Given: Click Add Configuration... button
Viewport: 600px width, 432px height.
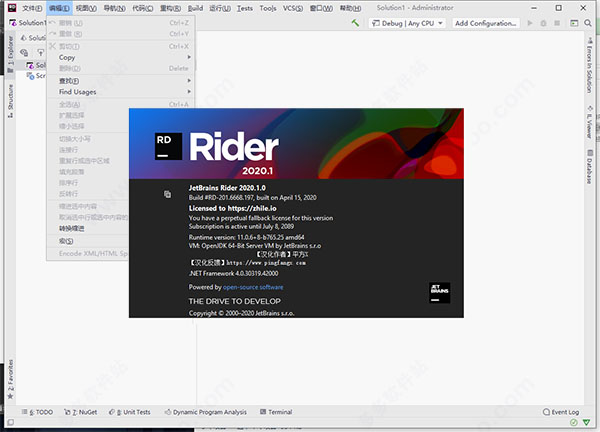Looking at the screenshot, I should [x=486, y=23].
